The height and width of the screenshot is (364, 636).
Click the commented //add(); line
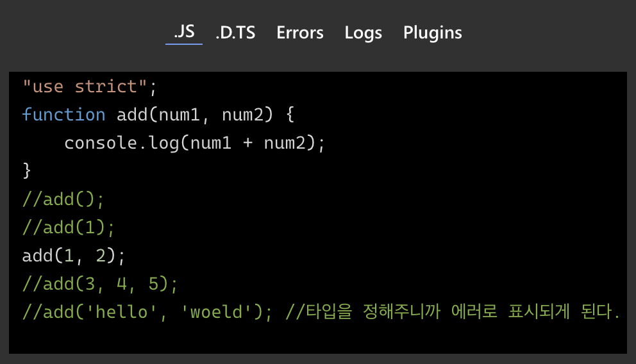(x=63, y=199)
